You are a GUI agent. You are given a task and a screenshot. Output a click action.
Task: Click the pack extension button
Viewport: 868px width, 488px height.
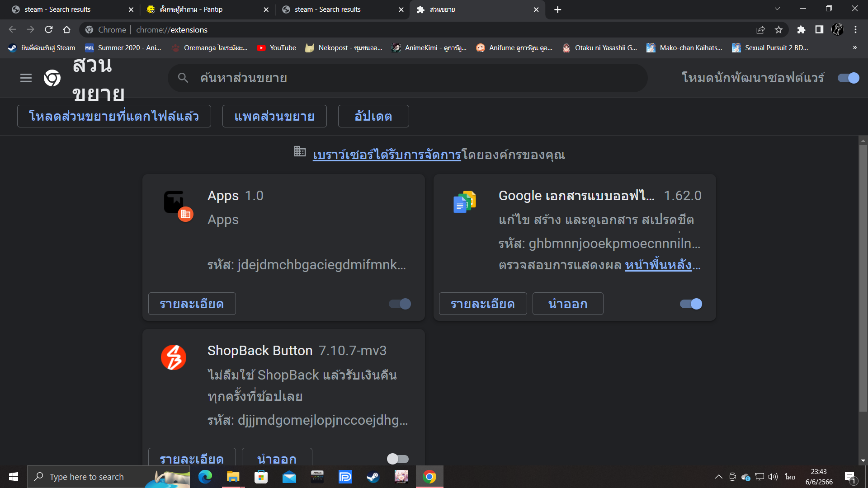point(274,116)
